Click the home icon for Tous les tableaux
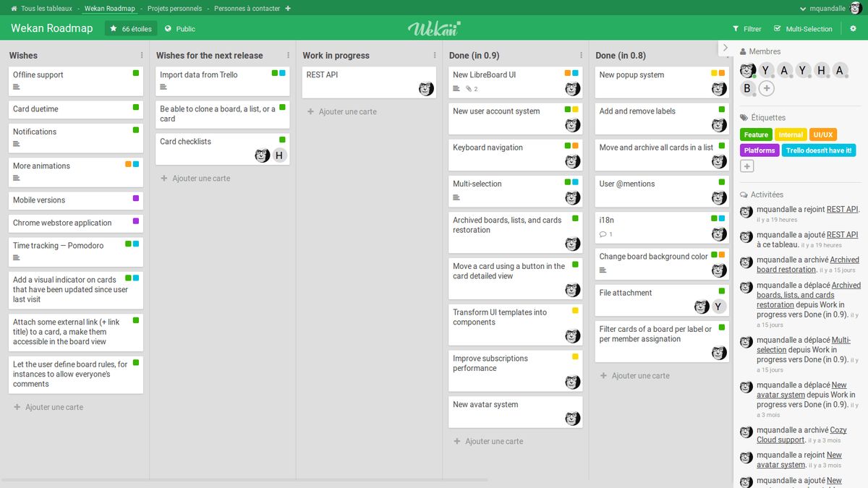The height and width of the screenshot is (488, 868). tap(14, 9)
